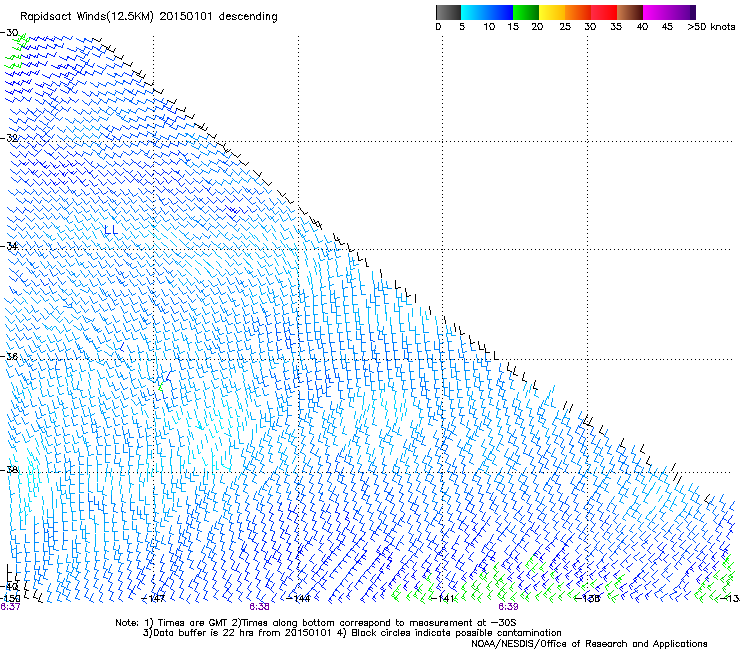The image size is (740, 650).
Task: Click the '-147' longitude label
Action: click(154, 599)
